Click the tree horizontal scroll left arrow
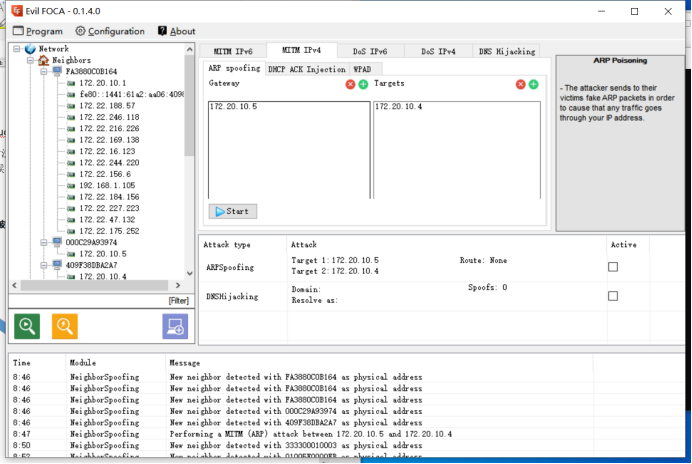Screen dimensions: 692x464 [x=15, y=285]
